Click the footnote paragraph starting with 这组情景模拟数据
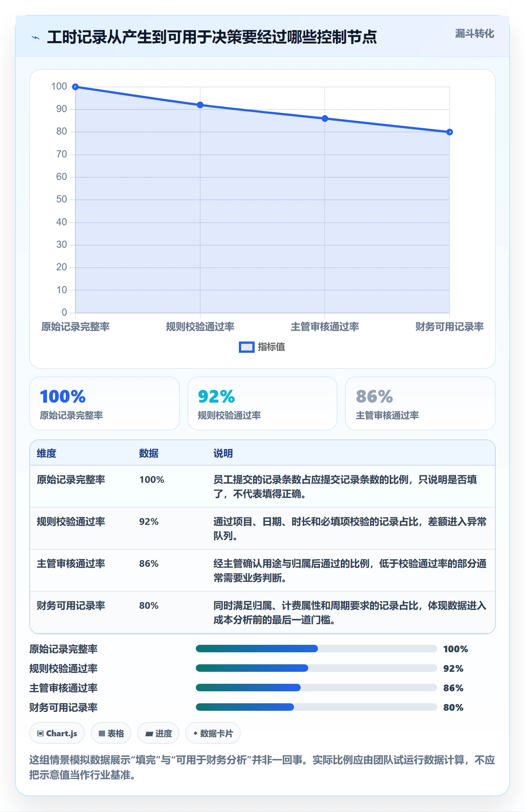The height and width of the screenshot is (812, 525). 262,767
